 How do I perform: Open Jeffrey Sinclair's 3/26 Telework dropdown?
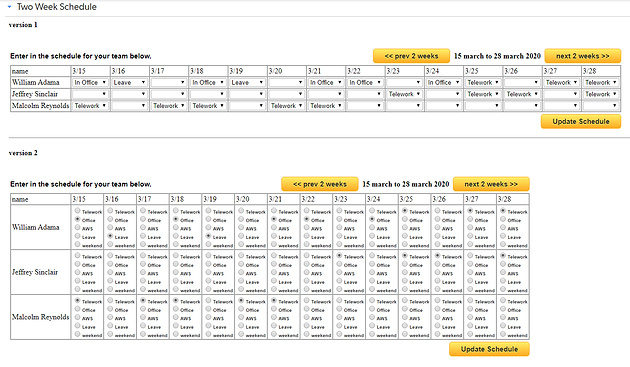tap(522, 94)
